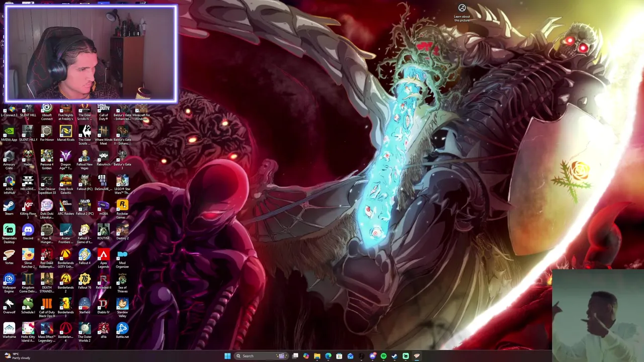Screen dimensions: 644x362
Task: Open Doki Doki Literature Club icon
Action: (x=47, y=210)
